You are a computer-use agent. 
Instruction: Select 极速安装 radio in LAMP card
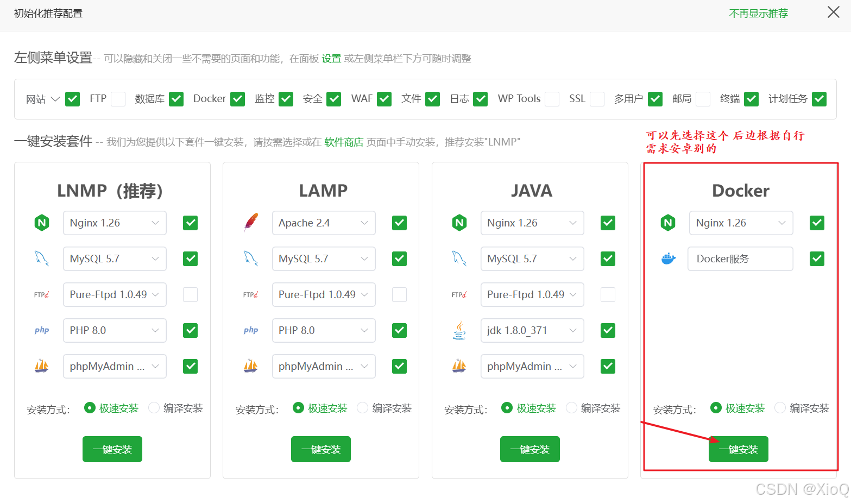point(298,408)
